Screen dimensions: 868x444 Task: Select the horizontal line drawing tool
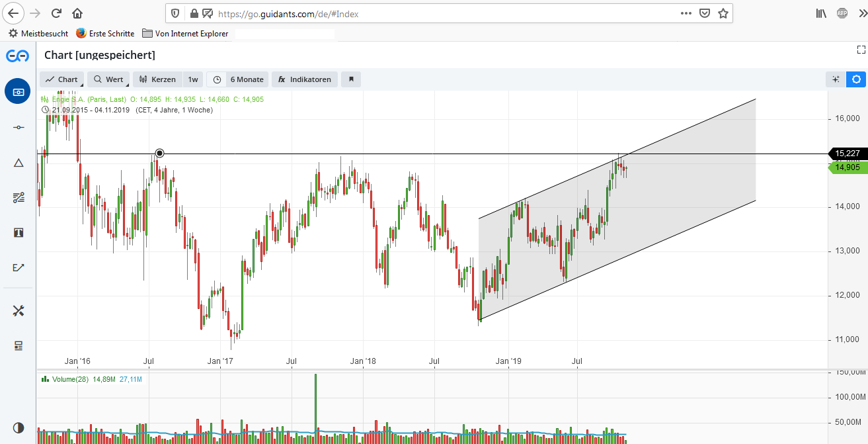(18, 126)
